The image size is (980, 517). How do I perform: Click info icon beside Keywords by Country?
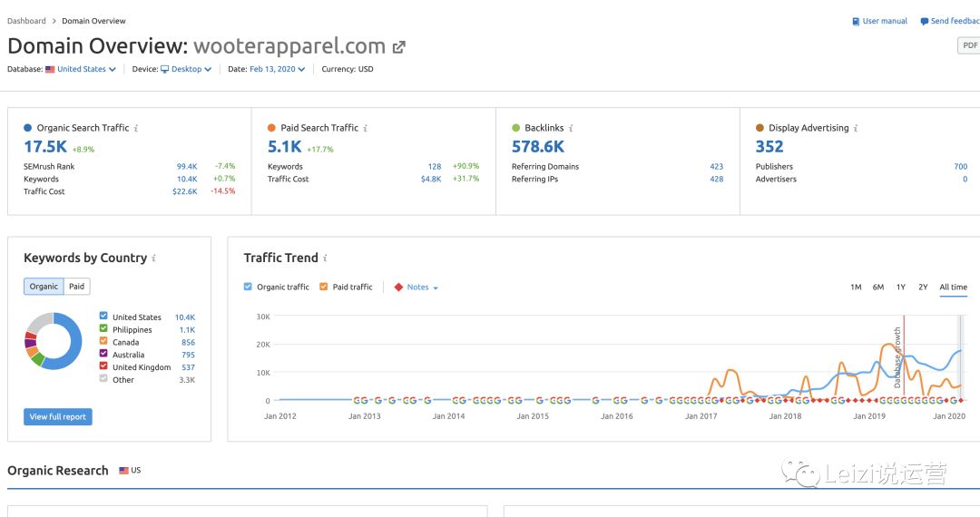(153, 258)
